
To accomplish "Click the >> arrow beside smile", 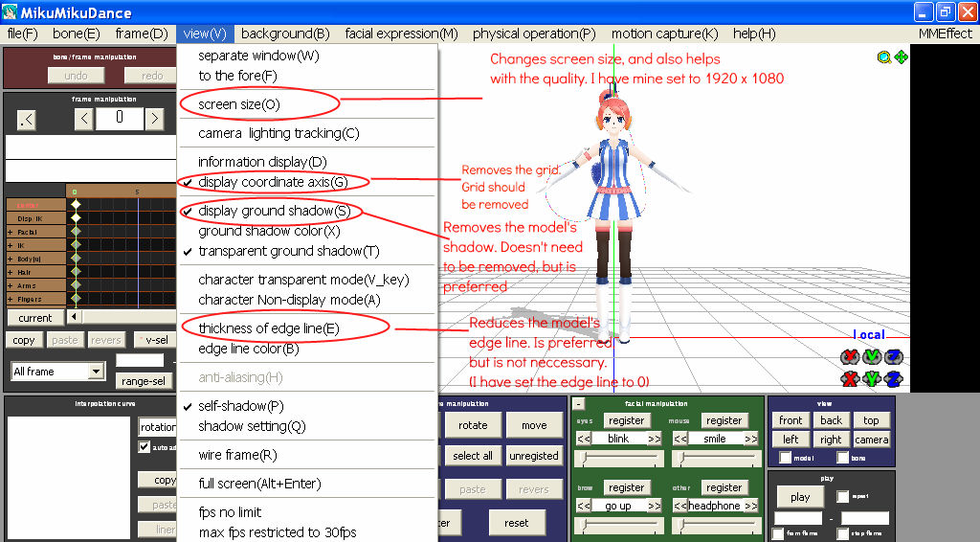I will pos(751,439).
